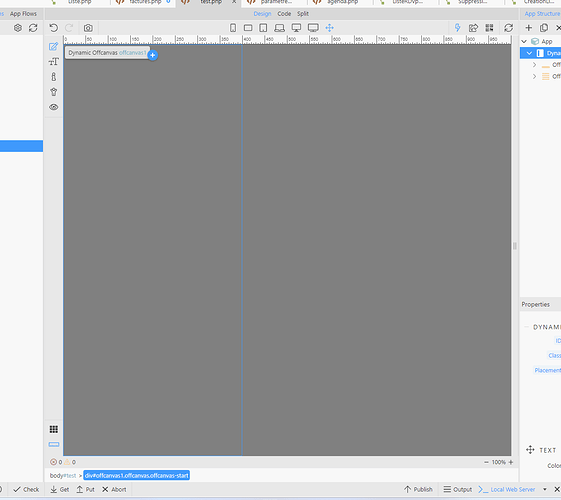561x500 pixels.
Task: Click the Check button in status bar
Action: (x=26, y=489)
